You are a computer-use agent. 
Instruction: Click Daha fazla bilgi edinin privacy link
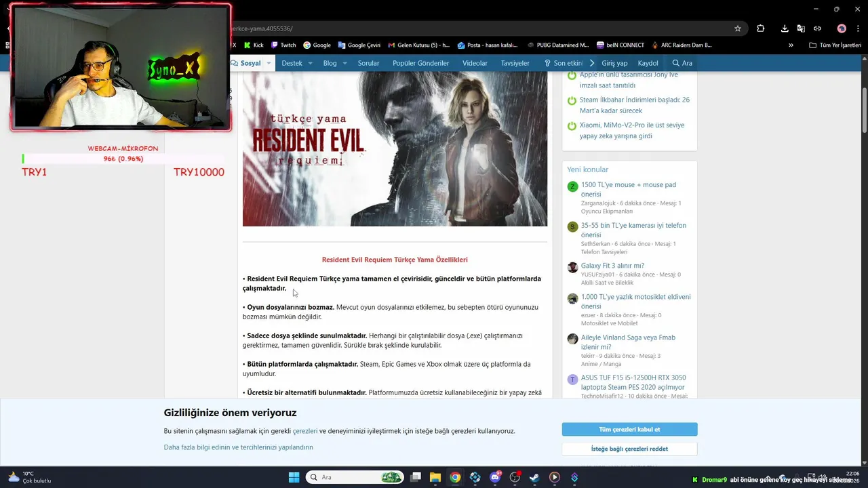(x=238, y=447)
